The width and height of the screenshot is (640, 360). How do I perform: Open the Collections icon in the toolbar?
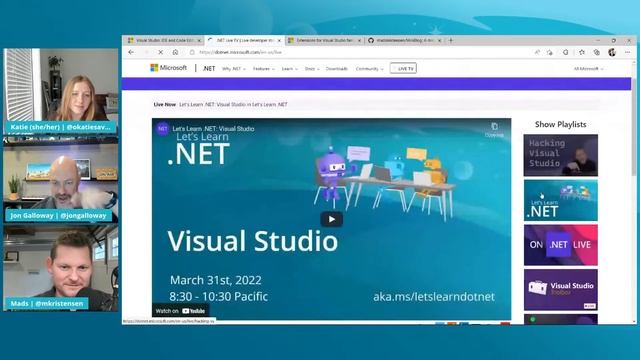point(597,52)
